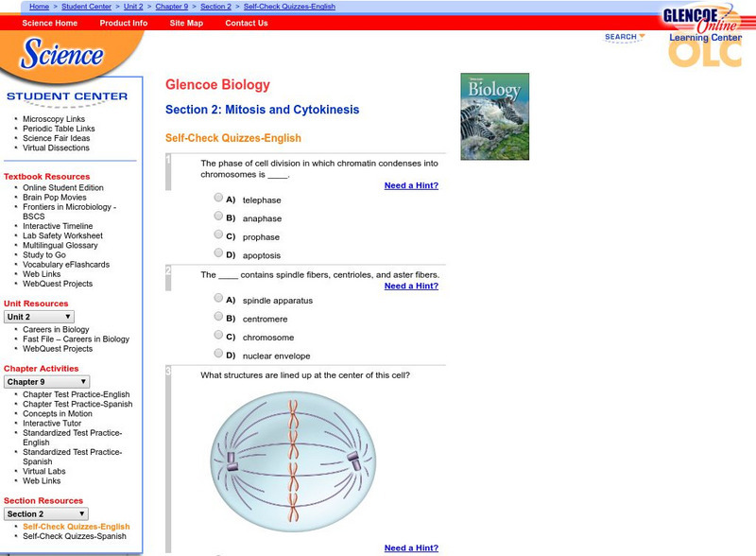Image resolution: width=756 pixels, height=556 pixels.
Task: Open Vocabulary eFlashcards
Action: coord(66,265)
